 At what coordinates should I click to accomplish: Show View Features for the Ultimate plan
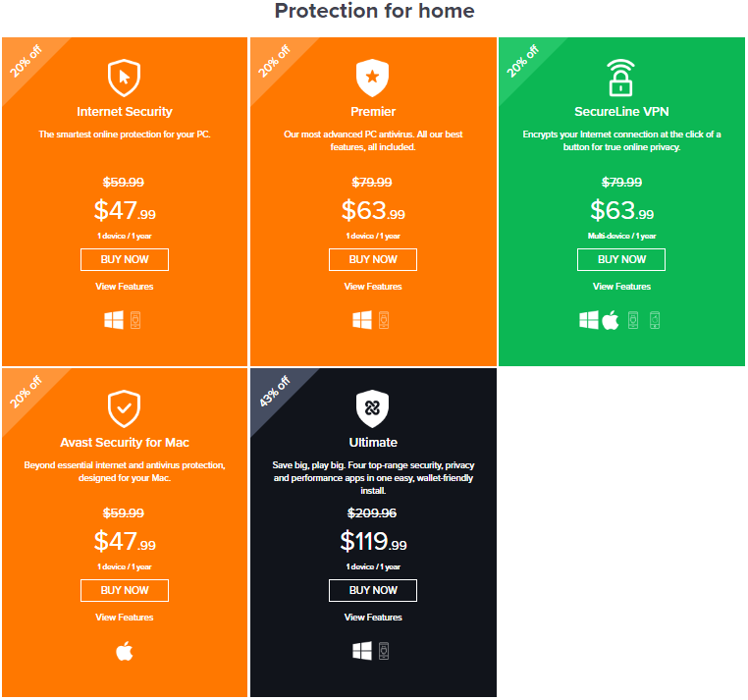[373, 618]
